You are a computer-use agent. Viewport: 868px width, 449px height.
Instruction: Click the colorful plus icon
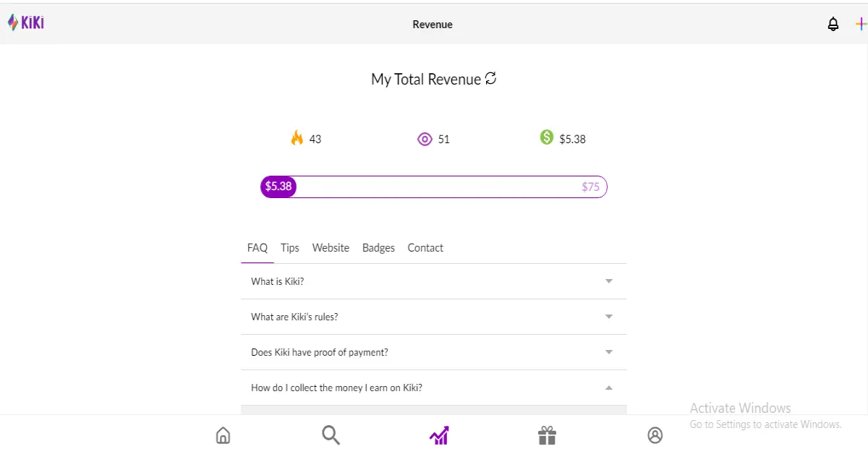click(x=861, y=24)
